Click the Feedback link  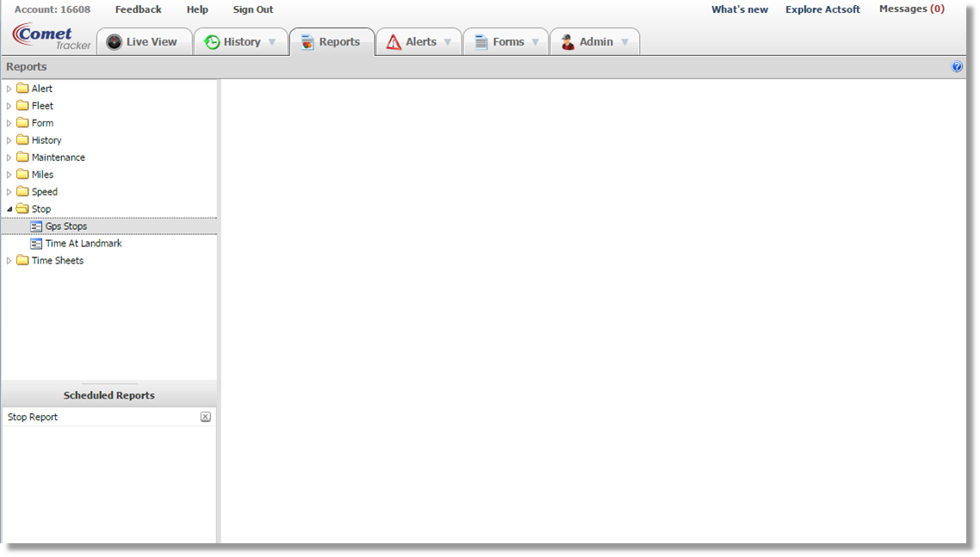click(x=138, y=9)
